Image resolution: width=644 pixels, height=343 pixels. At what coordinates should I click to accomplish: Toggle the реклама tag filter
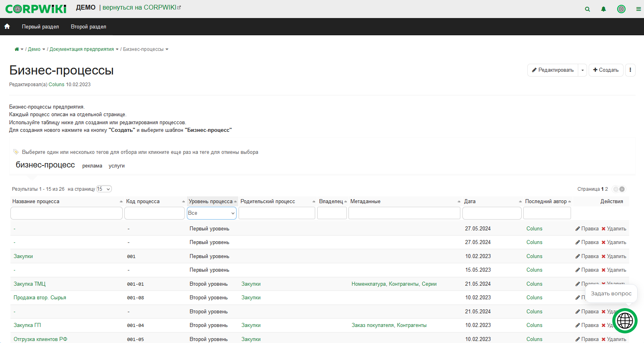click(92, 166)
